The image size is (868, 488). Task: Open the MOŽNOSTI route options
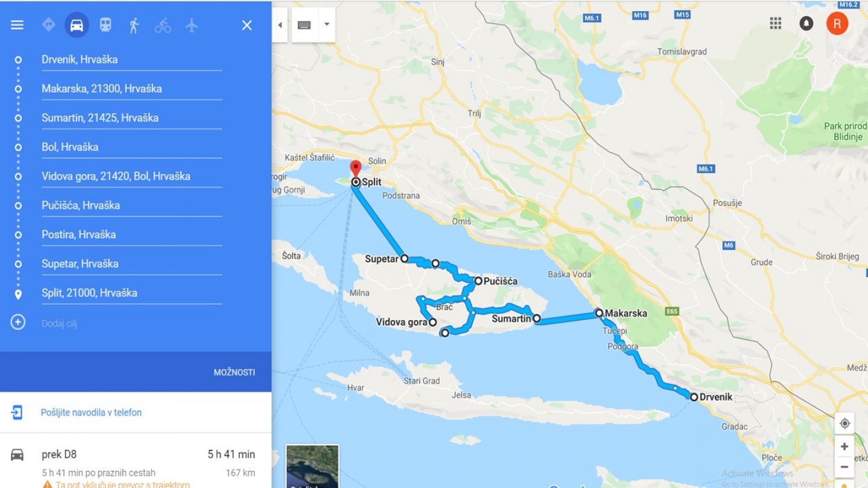click(x=234, y=372)
